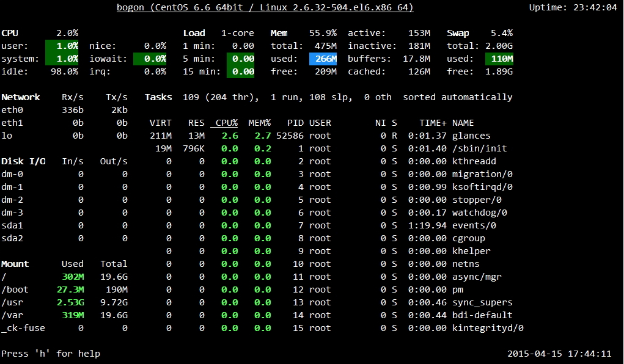The width and height of the screenshot is (624, 364).
Task: Select the glances process name
Action: (471, 136)
